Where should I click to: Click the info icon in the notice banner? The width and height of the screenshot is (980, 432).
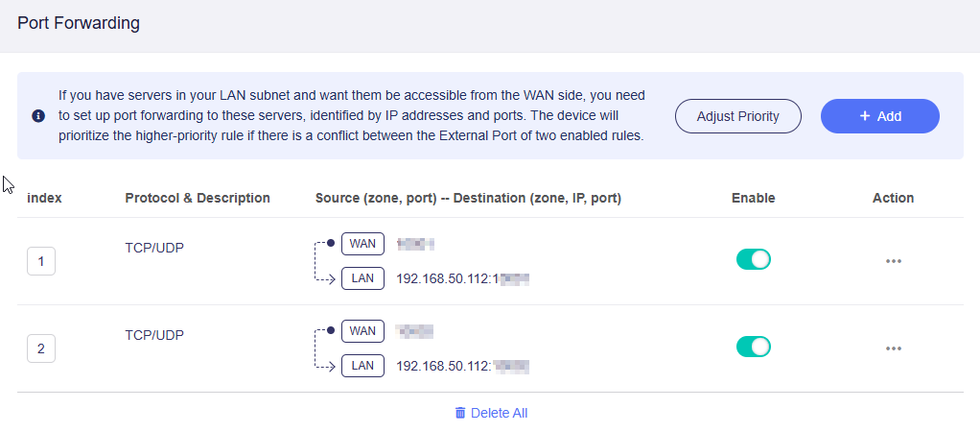click(38, 116)
